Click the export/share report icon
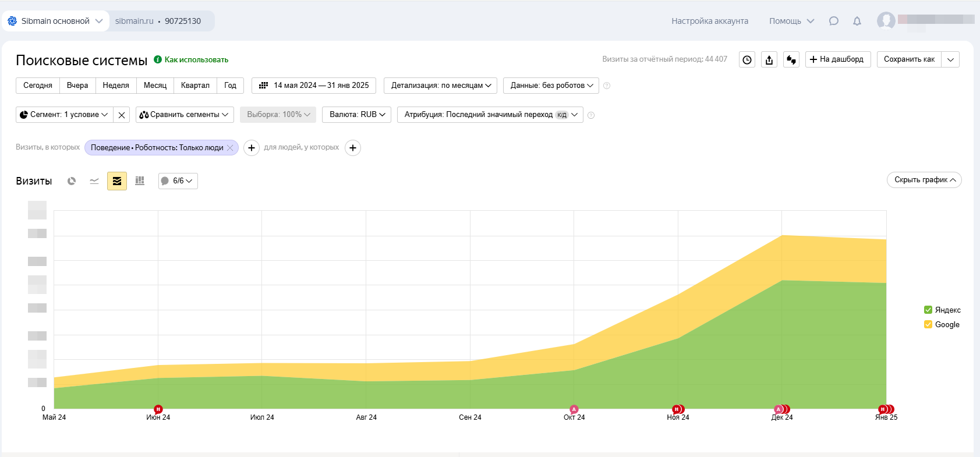Image resolution: width=980 pixels, height=457 pixels. pyautogui.click(x=769, y=59)
